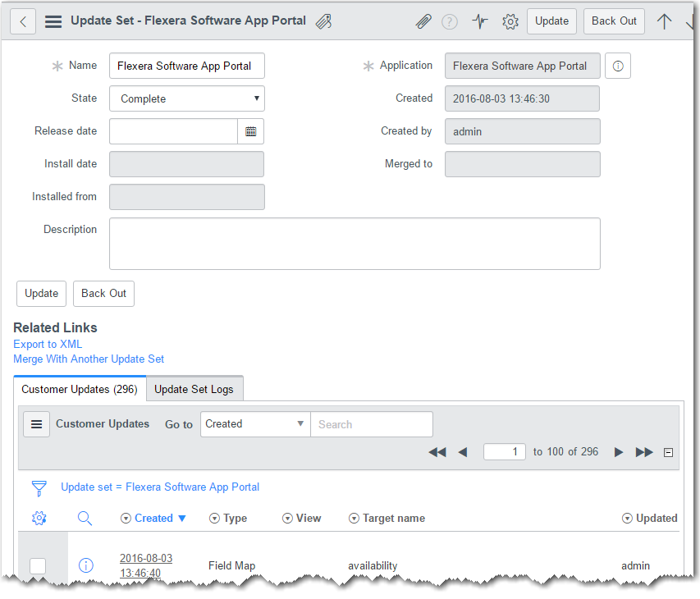Click the Name input field
The height and width of the screenshot is (599, 700).
click(x=187, y=66)
